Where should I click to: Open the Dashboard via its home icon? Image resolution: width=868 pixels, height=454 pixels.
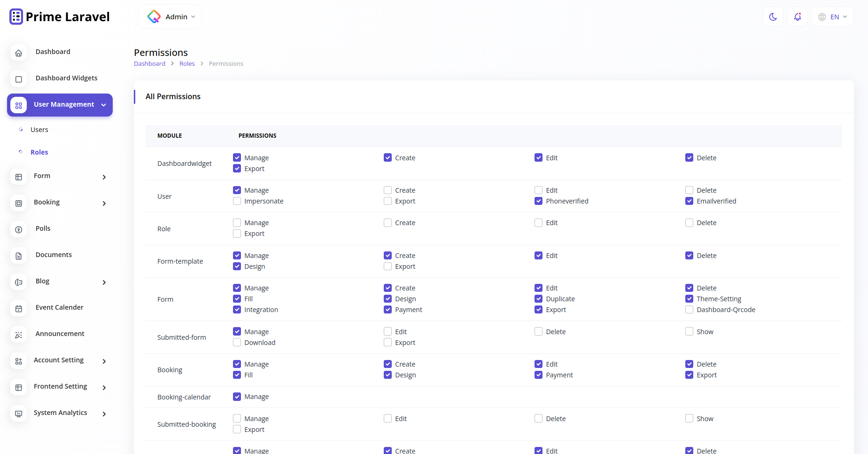18,53
